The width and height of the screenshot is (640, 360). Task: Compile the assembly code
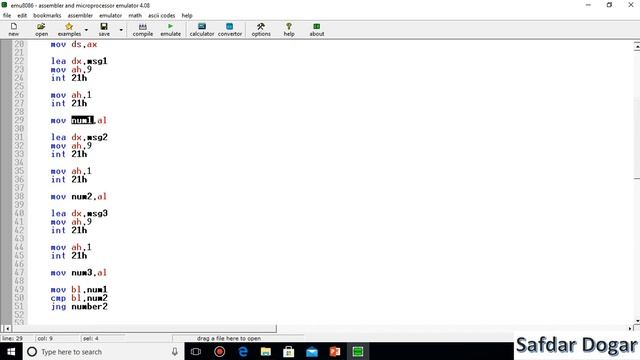(x=142, y=29)
